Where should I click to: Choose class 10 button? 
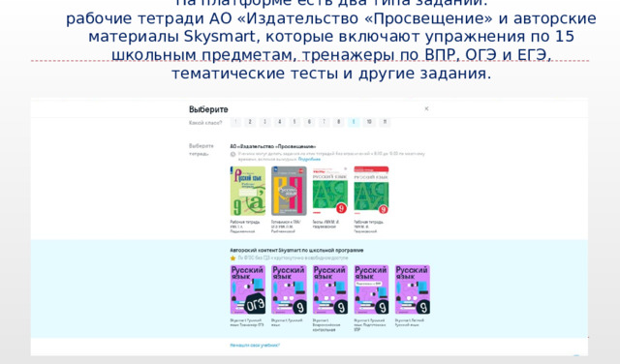[369, 122]
